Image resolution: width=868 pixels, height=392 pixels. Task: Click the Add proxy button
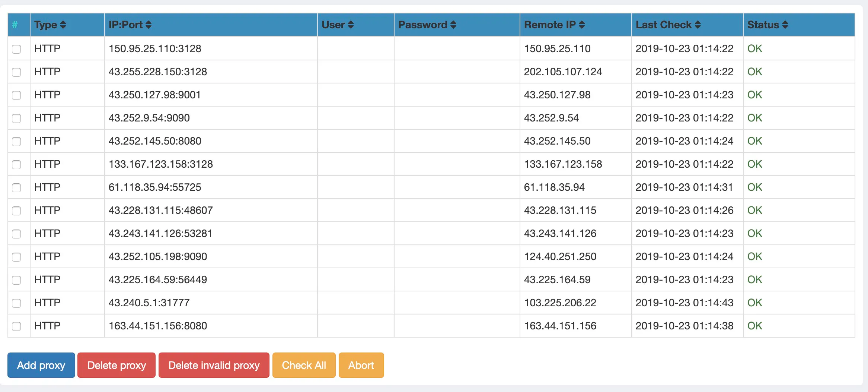[x=41, y=365]
